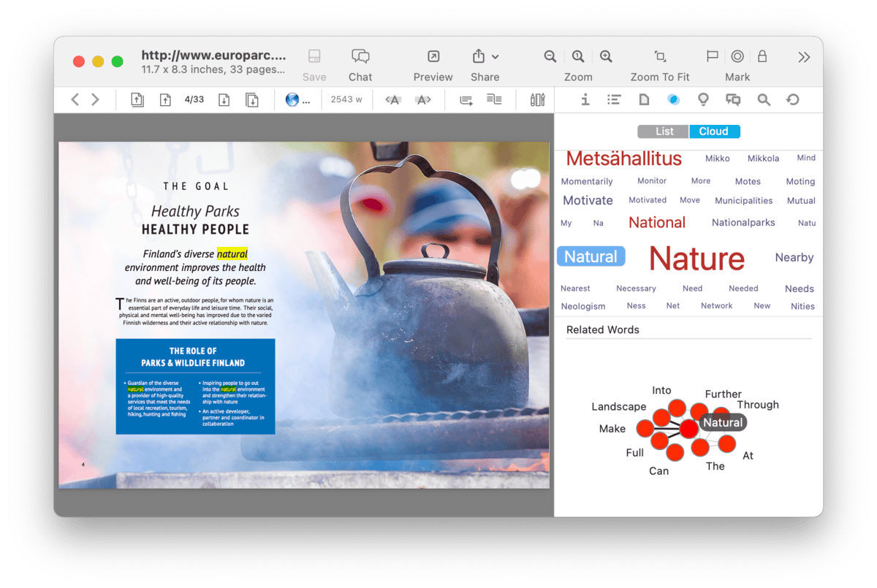Go to next page with right chevron
The image size is (877, 588).
[x=95, y=100]
